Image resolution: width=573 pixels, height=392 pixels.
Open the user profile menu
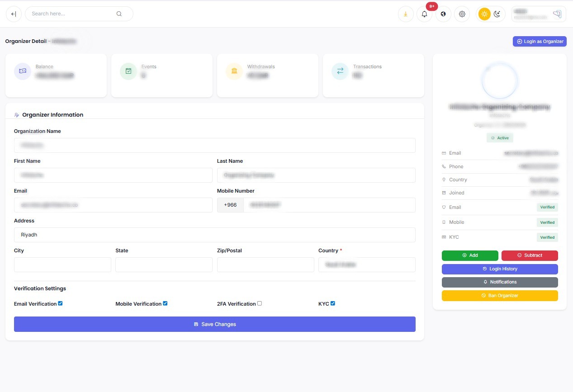coord(538,14)
